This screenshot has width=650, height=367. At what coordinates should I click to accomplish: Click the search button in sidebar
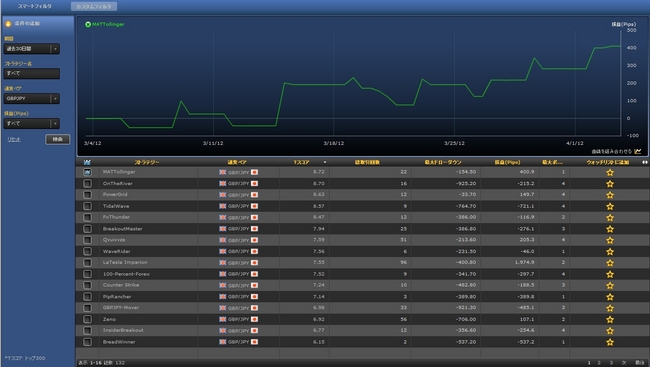(x=58, y=139)
